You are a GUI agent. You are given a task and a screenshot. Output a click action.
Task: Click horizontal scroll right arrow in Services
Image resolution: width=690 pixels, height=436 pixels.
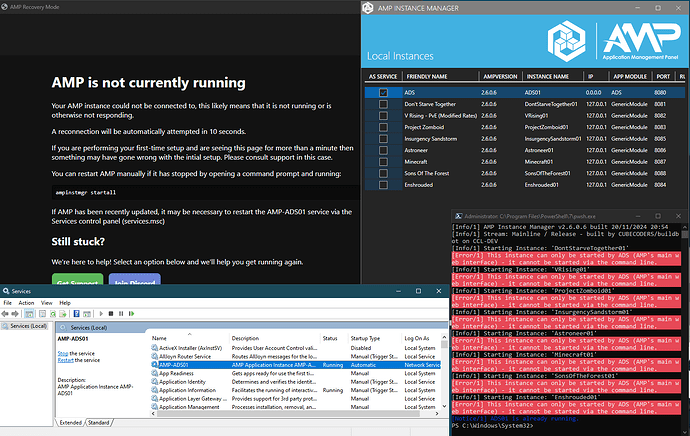(437, 414)
